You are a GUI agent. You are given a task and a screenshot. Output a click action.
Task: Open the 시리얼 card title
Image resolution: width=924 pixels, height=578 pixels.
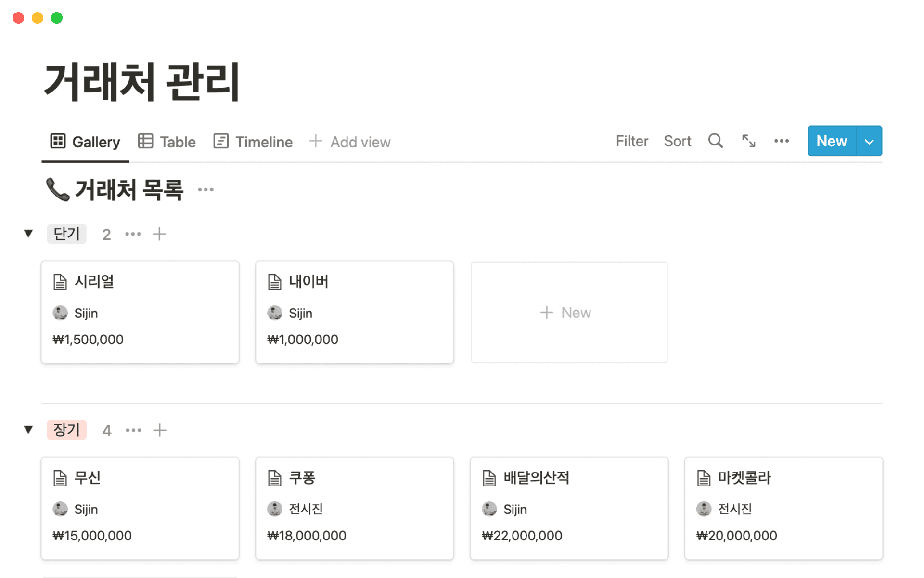click(x=94, y=281)
